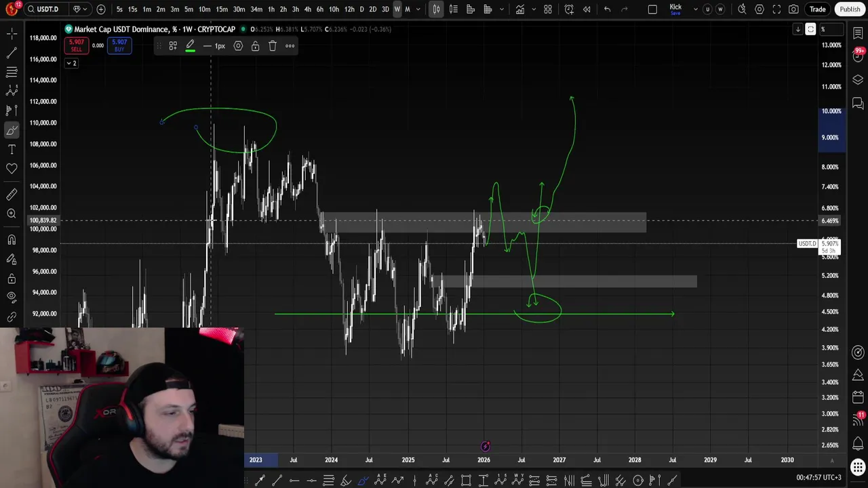This screenshot has height=488, width=868.
Task: Expand the Kick layout dropdown chevron
Action: coord(695,9)
